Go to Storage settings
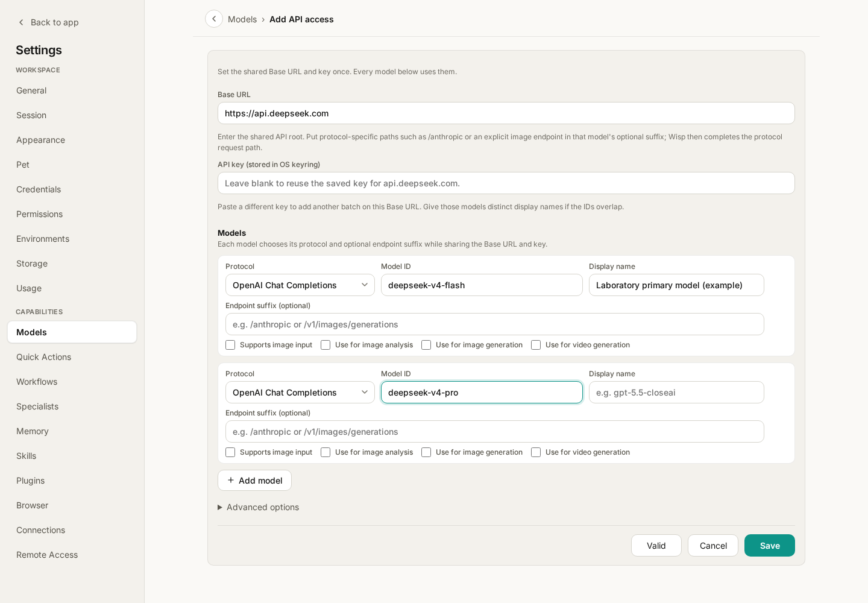Image resolution: width=868 pixels, height=603 pixels. [x=72, y=264]
